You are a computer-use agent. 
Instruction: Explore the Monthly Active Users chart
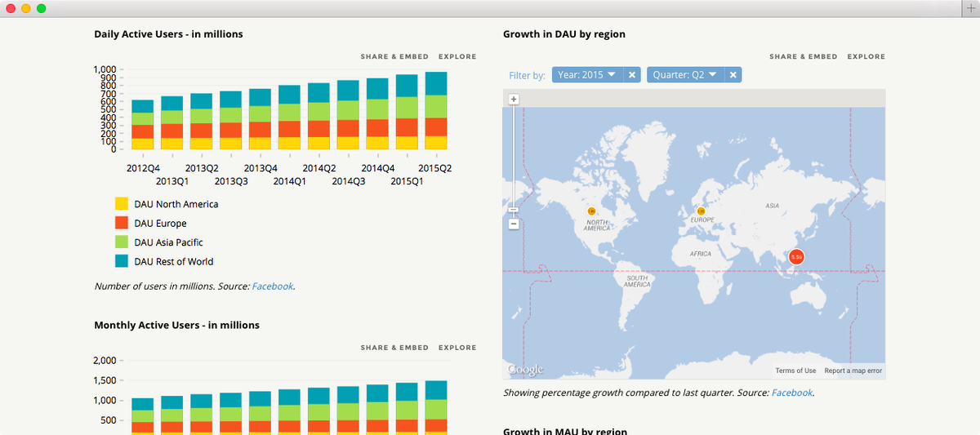tap(457, 348)
